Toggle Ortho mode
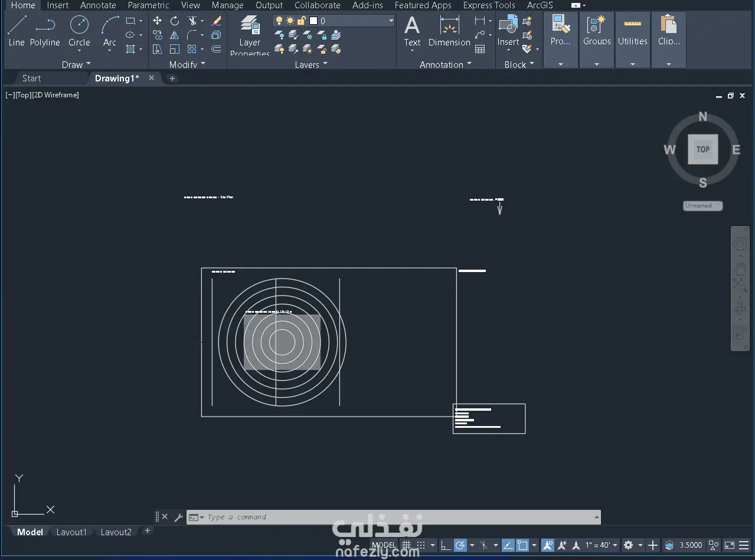 click(x=446, y=545)
